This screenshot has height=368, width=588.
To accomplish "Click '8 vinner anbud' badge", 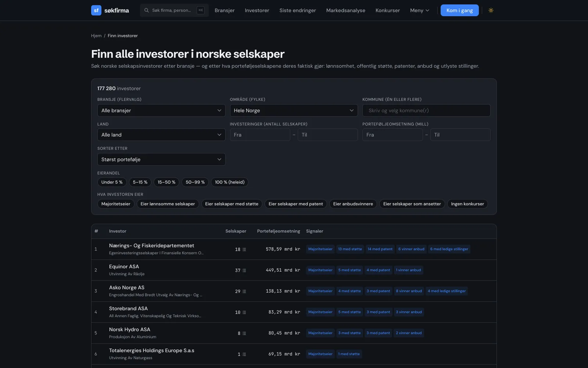I will coord(409,291).
